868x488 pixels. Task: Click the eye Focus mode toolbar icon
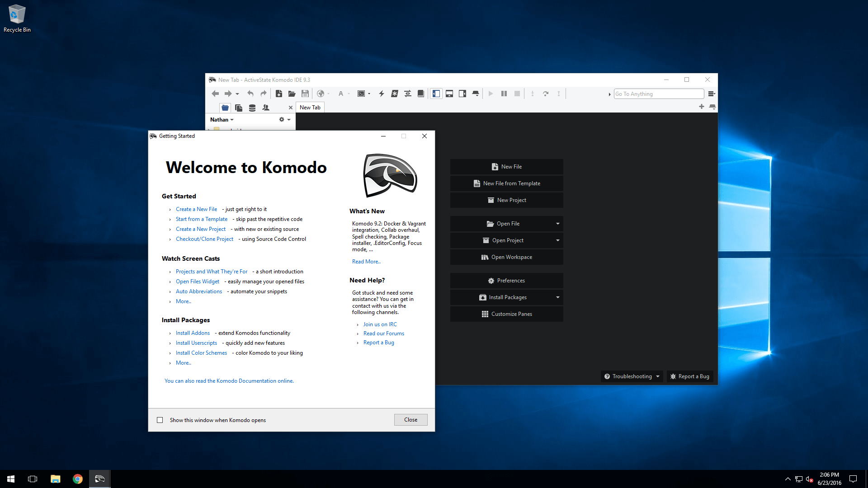(x=408, y=94)
